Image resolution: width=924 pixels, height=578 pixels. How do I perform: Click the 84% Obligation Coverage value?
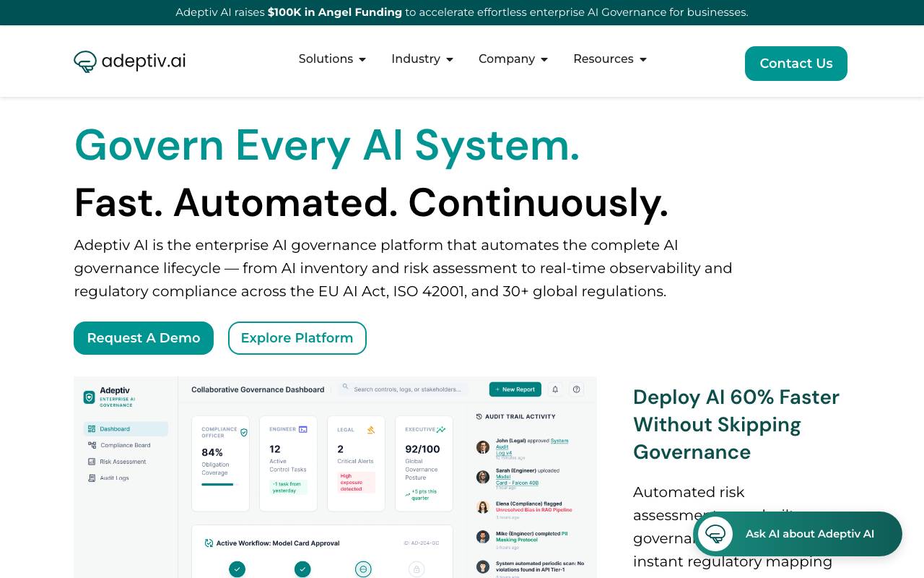pos(212,452)
